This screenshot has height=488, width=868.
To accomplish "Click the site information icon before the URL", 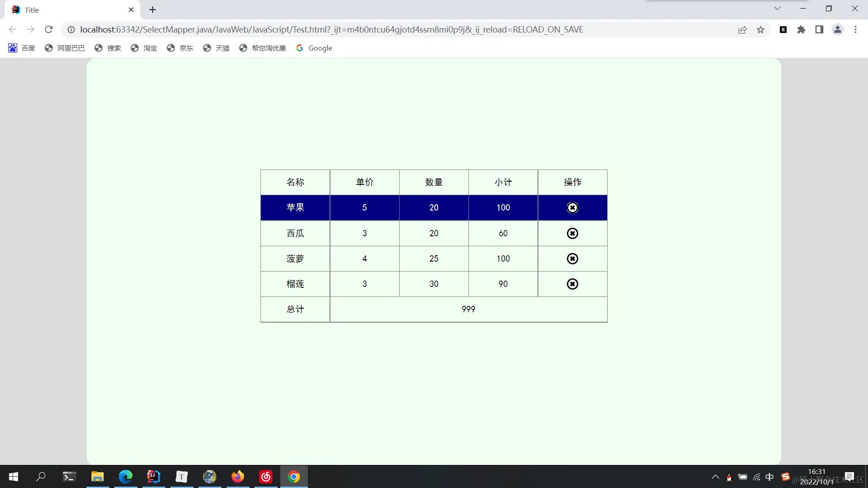I will (71, 29).
